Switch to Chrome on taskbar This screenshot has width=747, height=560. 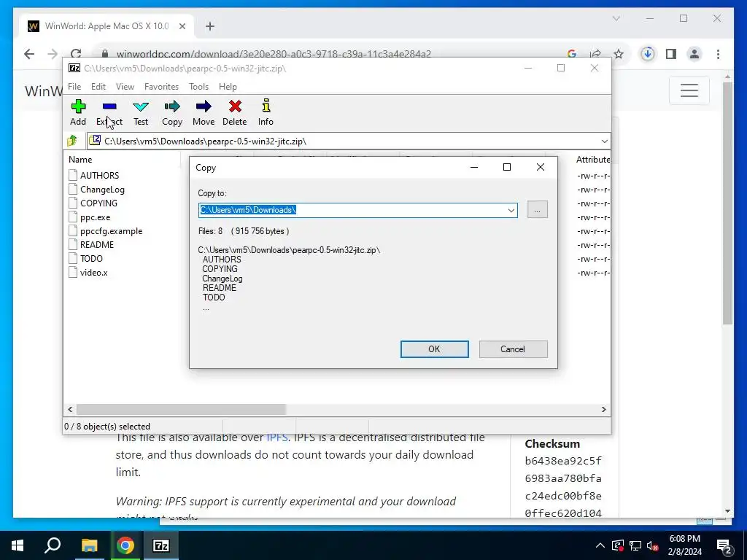click(x=125, y=545)
